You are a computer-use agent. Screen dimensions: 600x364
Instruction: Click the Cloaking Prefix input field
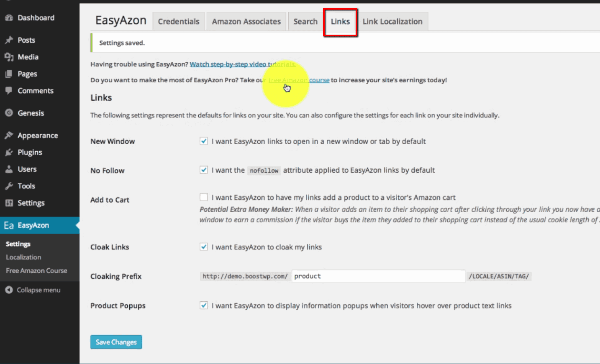click(378, 276)
